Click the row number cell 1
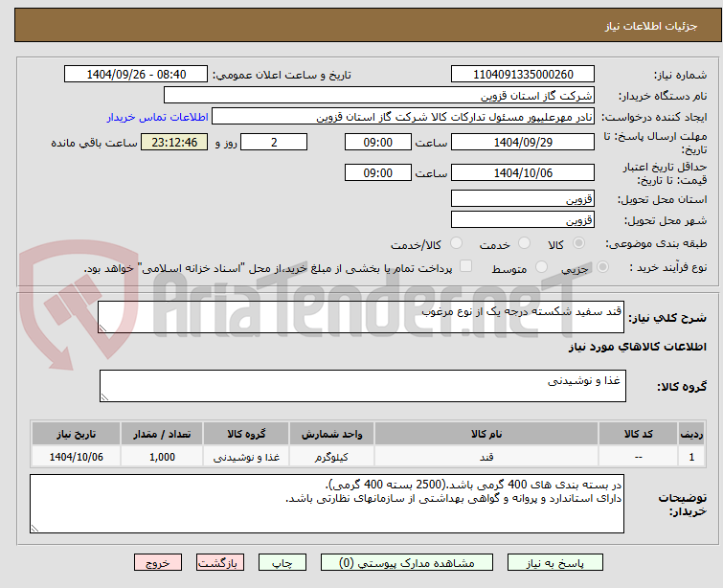 coord(691,457)
